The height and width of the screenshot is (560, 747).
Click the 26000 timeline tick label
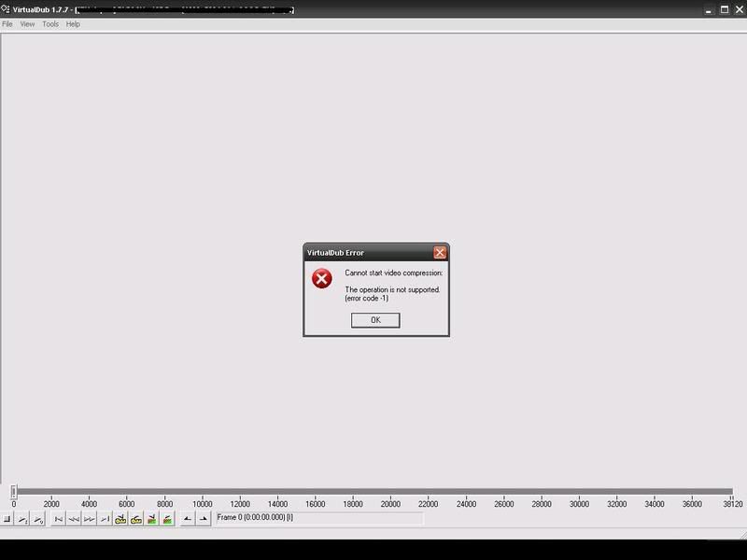click(504, 504)
